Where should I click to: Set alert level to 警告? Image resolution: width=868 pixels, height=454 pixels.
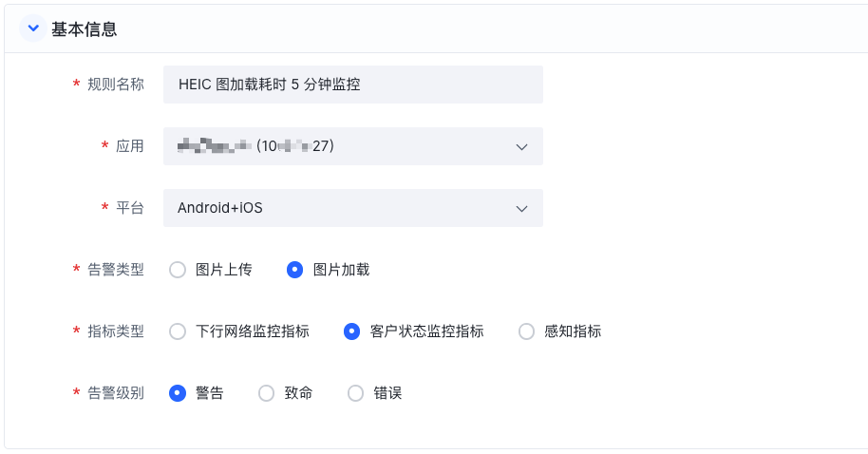pyautogui.click(x=178, y=393)
